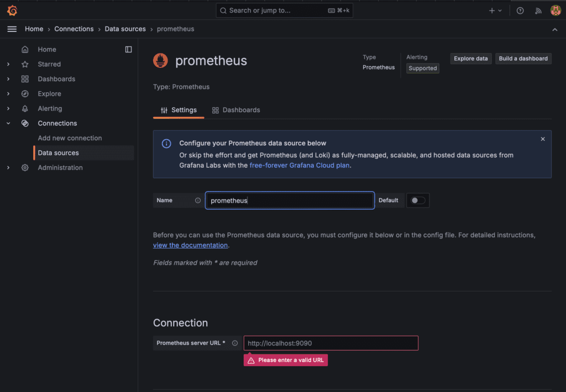Click the Connection section heading

click(x=181, y=323)
